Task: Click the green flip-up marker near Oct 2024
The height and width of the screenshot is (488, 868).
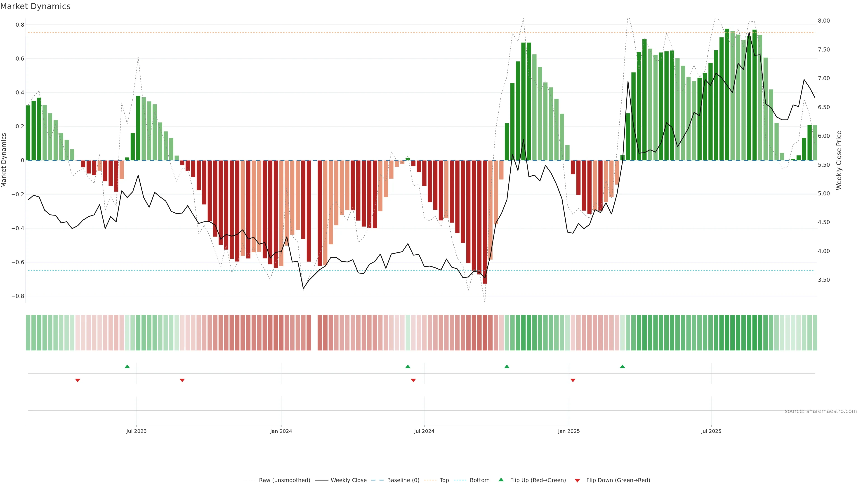Action: [507, 366]
